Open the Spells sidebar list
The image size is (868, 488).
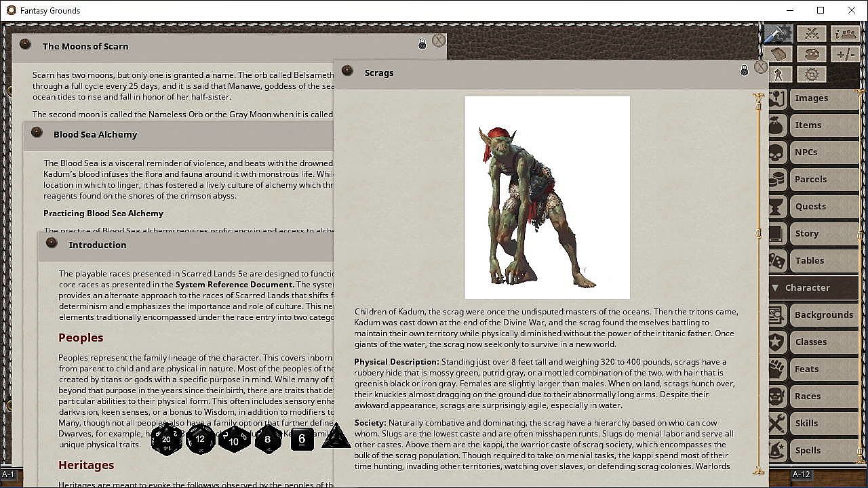point(824,451)
